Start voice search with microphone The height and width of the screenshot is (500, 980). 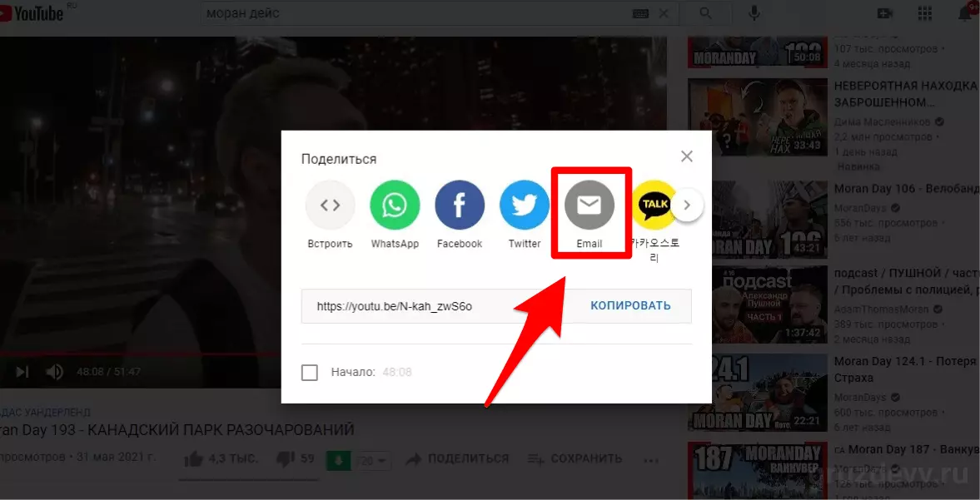[x=754, y=13]
